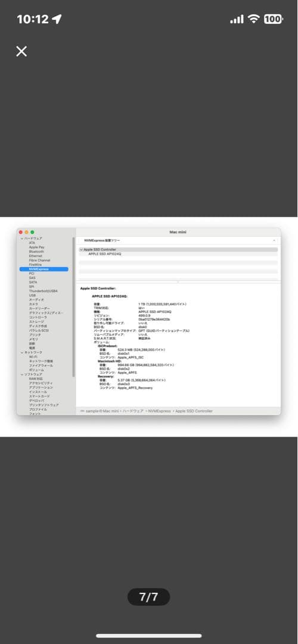Viewport: 298px width, 644px height.
Task: Click the disk0s1 BSD name
Action: tap(123, 354)
